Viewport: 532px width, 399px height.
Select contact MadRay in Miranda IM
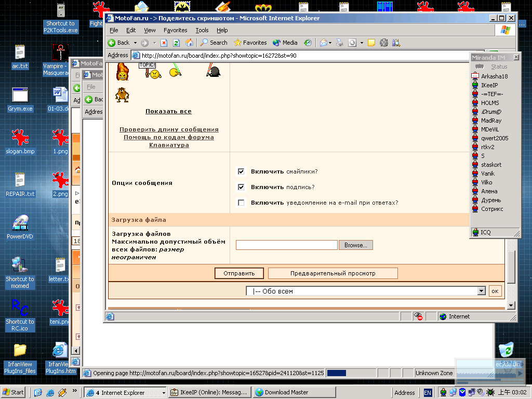(x=491, y=121)
